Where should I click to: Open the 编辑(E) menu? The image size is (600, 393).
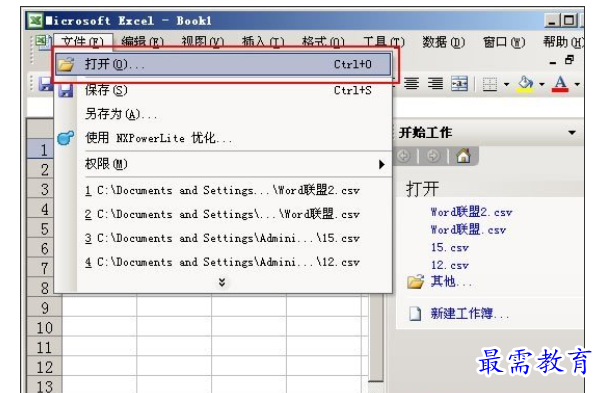tap(142, 42)
